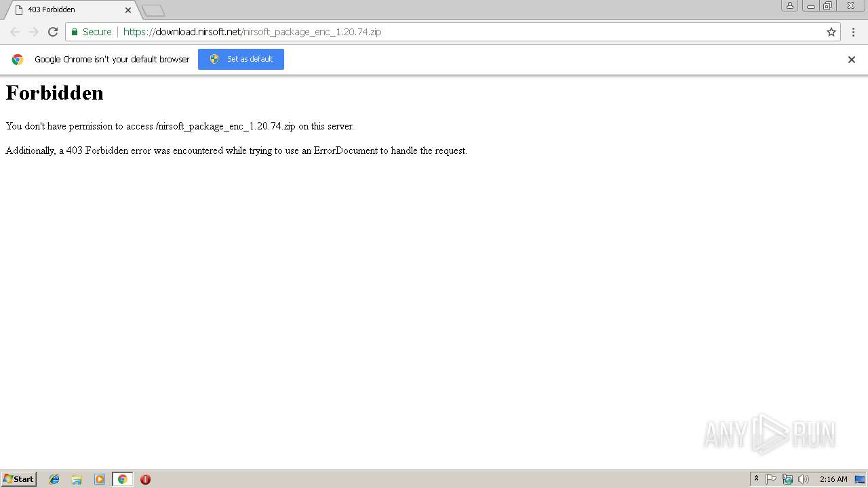Click the red Opera-style taskbar icon
868x488 pixels.
pyautogui.click(x=145, y=479)
